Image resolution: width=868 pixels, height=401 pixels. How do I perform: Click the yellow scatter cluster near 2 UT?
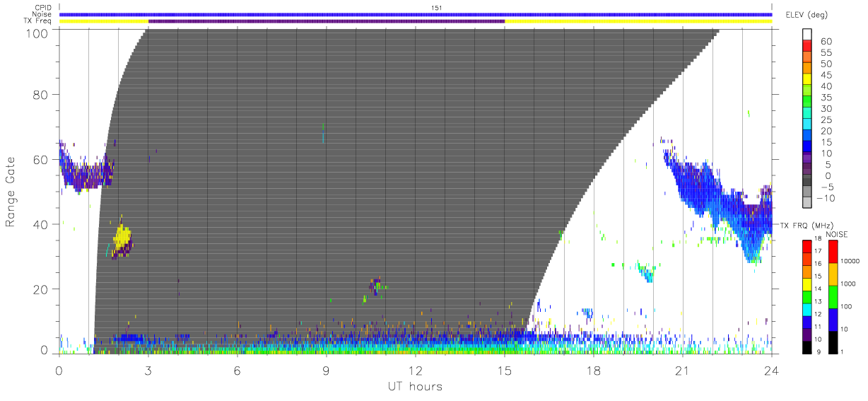[x=122, y=237]
